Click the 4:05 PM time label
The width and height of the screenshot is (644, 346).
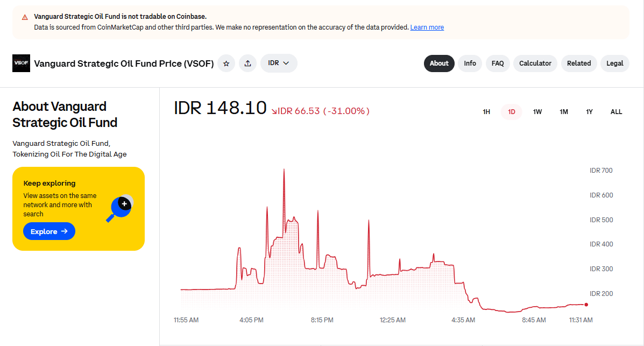[x=251, y=320]
